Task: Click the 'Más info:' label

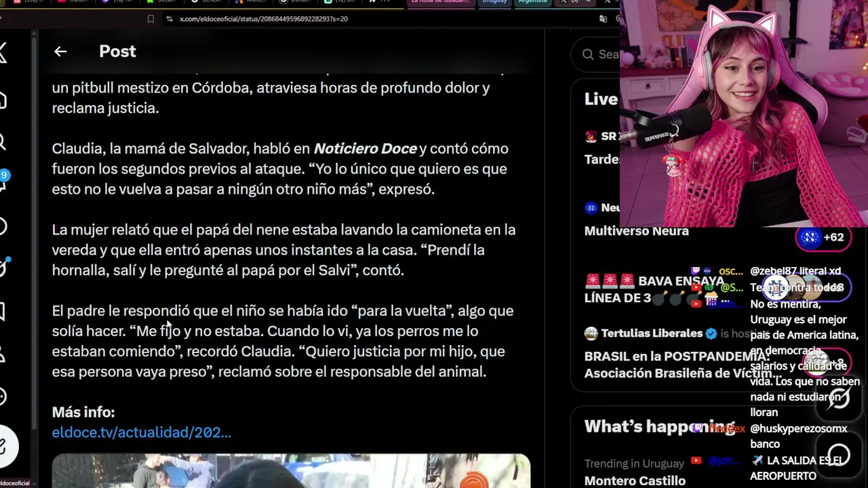Action: (x=83, y=412)
